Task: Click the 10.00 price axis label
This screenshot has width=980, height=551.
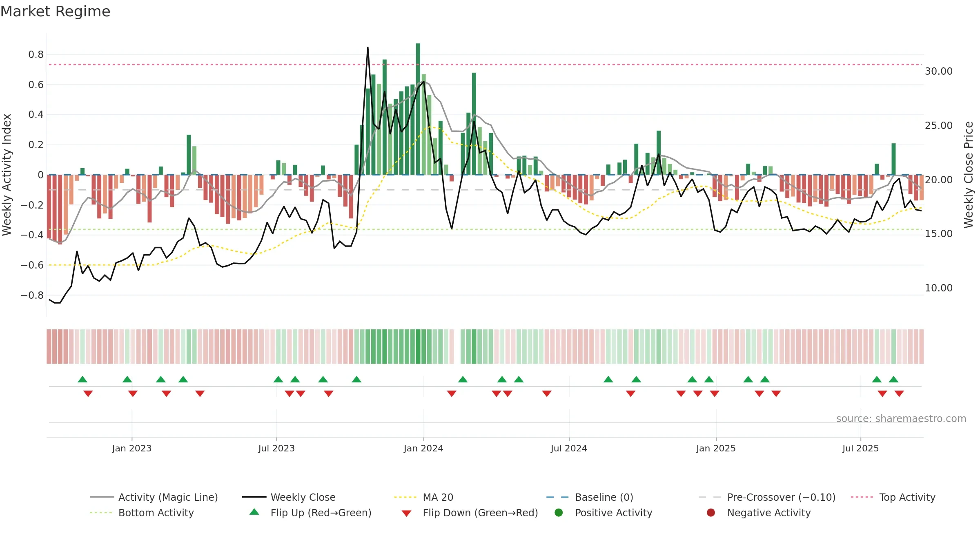Action: [938, 288]
